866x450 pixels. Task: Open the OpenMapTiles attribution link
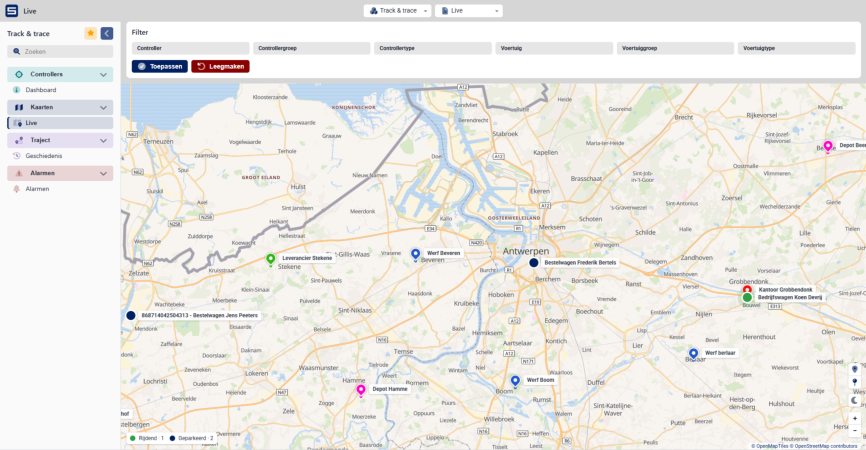click(x=772, y=446)
